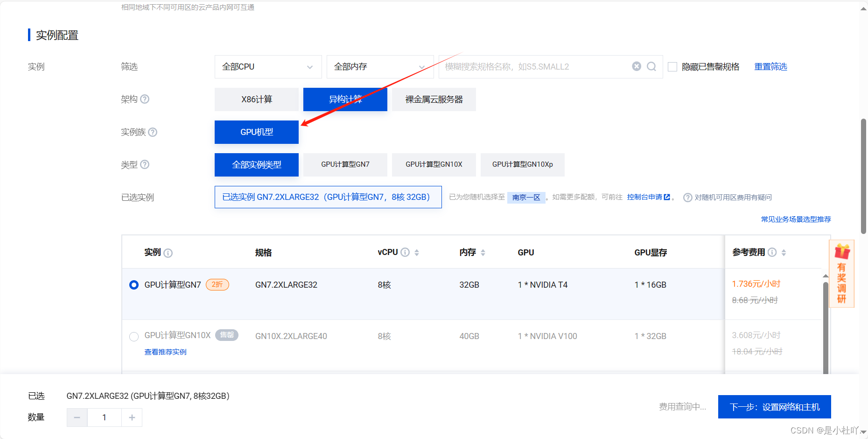Select the GPU机型 instance family
Viewport: 868px width, 439px height.
257,132
